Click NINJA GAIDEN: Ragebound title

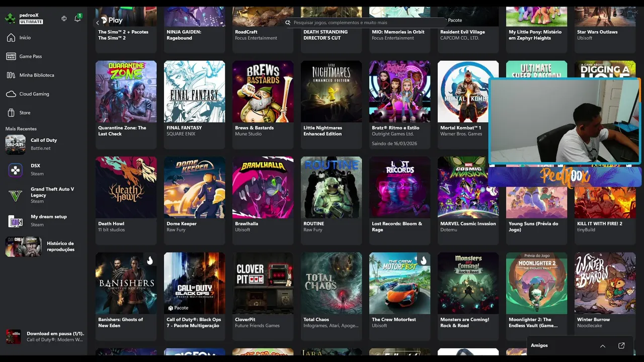[x=184, y=35]
